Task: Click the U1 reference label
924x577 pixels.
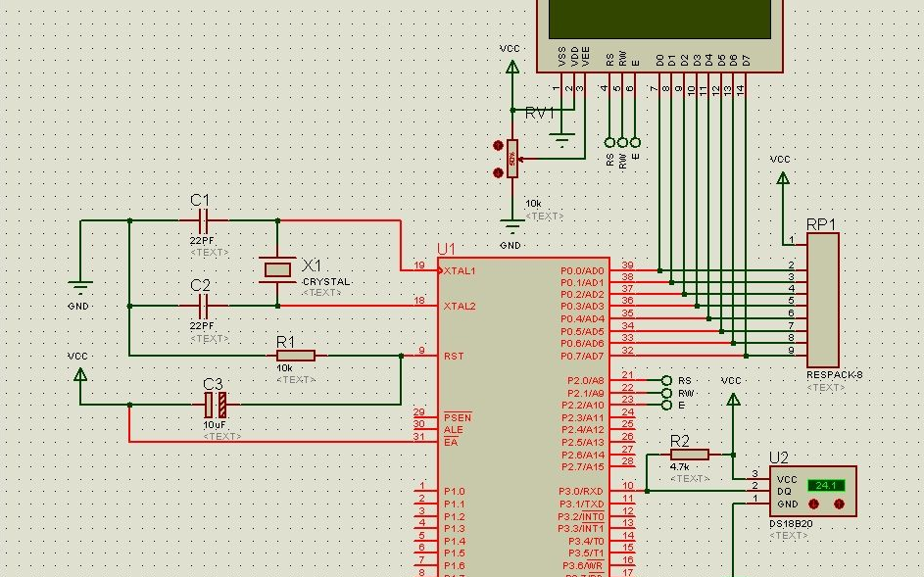Action: [x=446, y=249]
